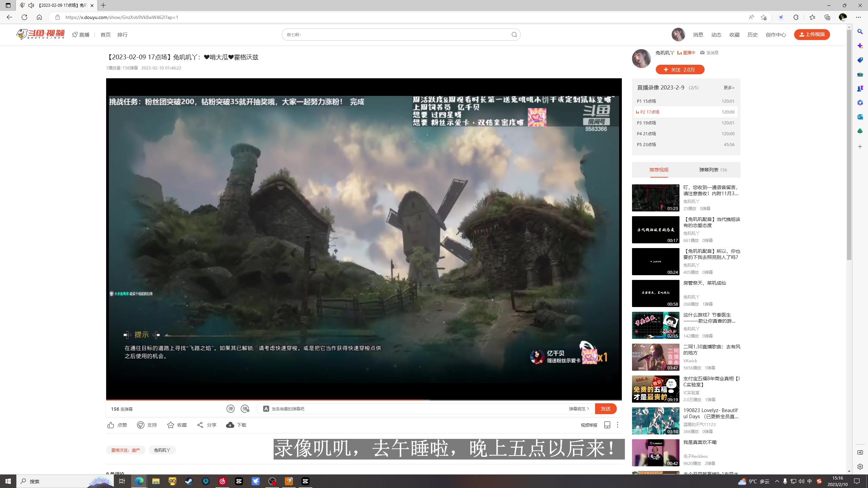The height and width of the screenshot is (488, 868).
Task: Open the user avatar in header
Action: pyautogui.click(x=678, y=35)
